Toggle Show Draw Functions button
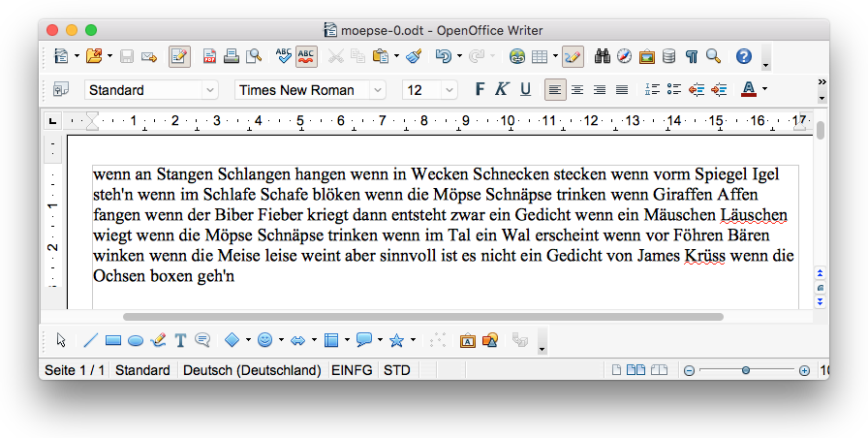 [573, 56]
